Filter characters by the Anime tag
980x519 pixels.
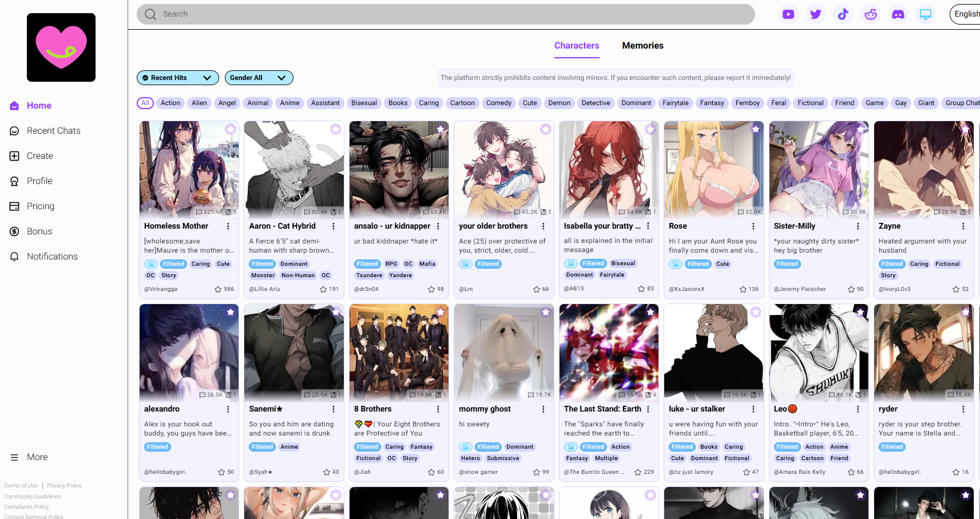pos(289,103)
